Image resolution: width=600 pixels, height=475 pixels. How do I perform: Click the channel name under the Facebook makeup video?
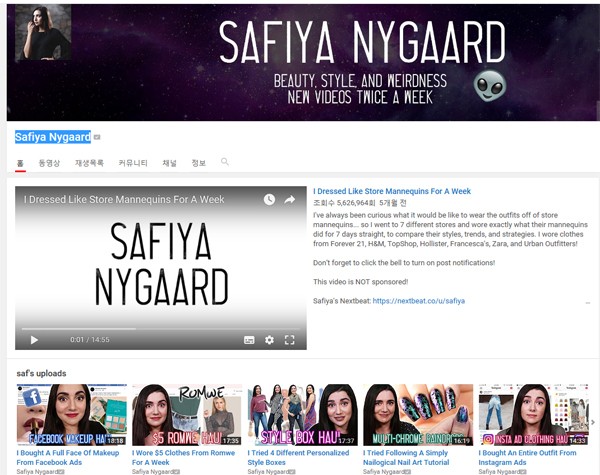point(38,472)
